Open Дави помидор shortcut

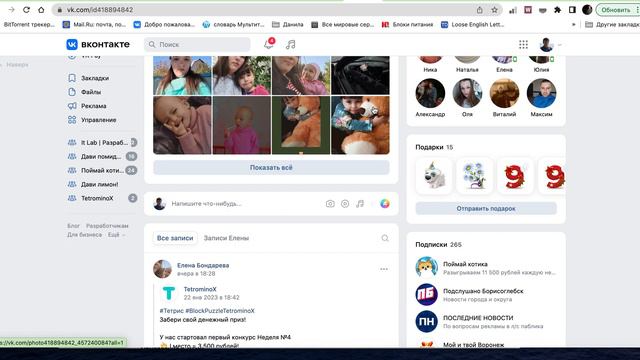(x=102, y=156)
